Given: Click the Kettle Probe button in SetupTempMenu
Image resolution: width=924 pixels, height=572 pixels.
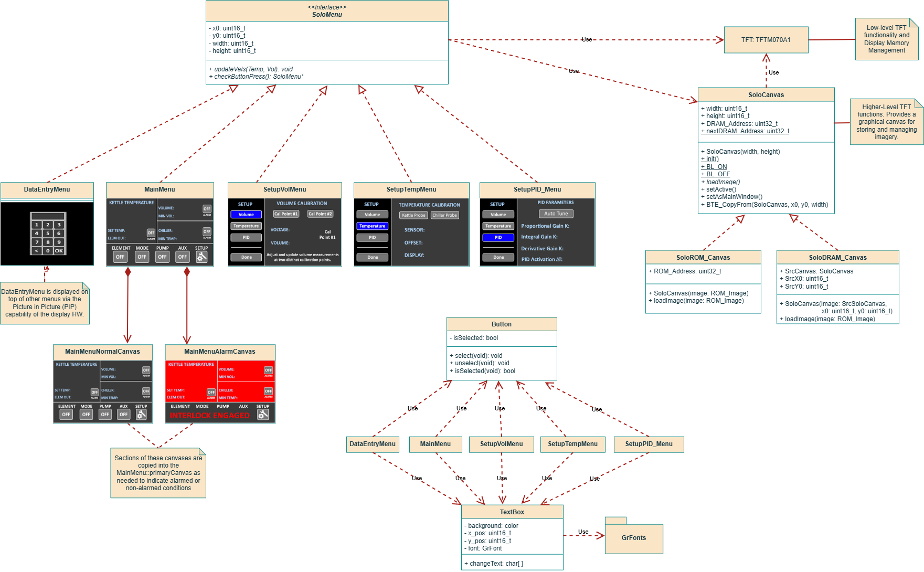Looking at the screenshot, I should pos(413,215).
